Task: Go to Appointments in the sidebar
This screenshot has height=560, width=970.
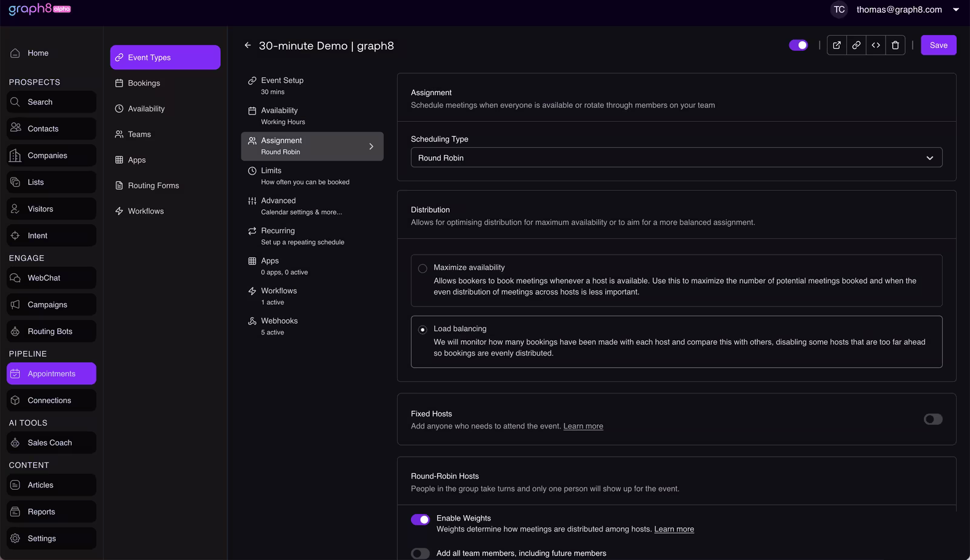Action: (52, 374)
